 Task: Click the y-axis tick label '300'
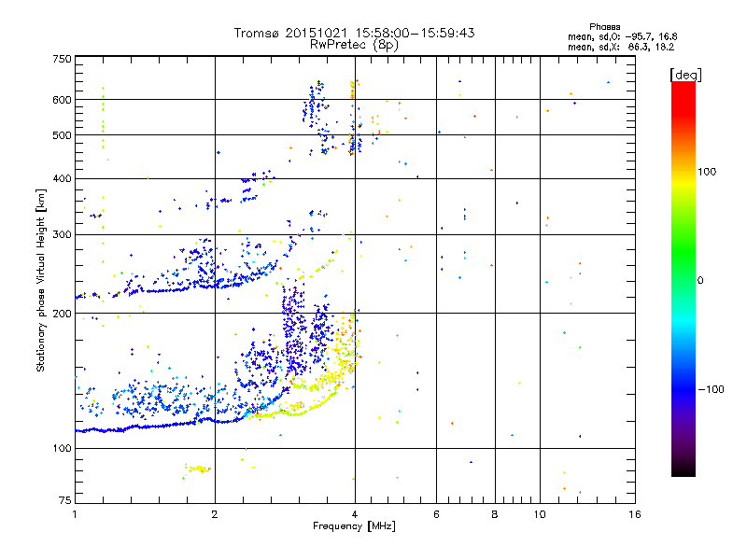coord(62,234)
